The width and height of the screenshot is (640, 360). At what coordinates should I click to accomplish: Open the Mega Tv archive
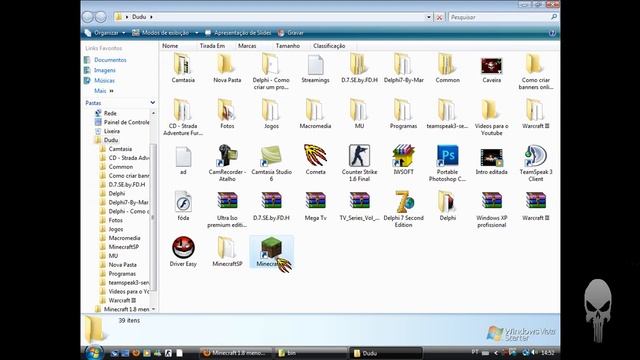(315, 201)
